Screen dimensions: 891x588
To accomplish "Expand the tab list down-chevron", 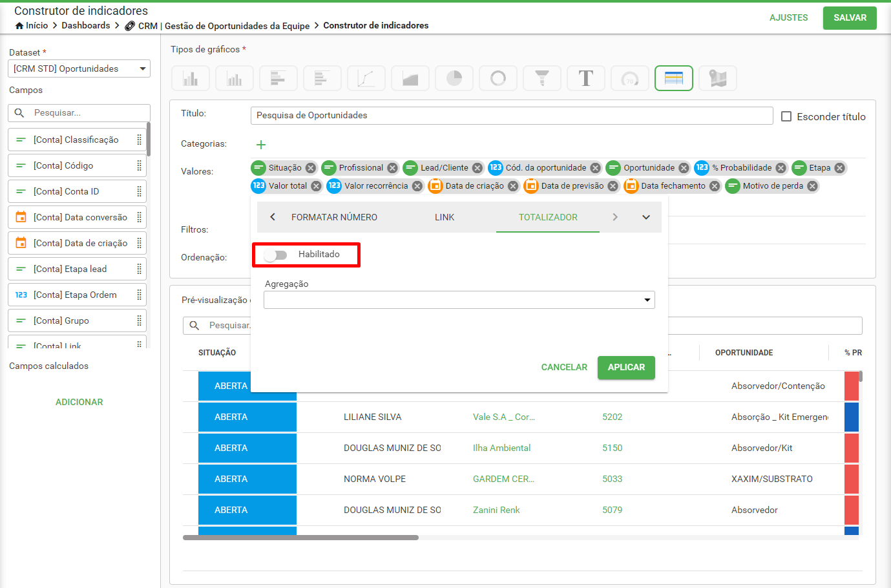I will [x=646, y=217].
